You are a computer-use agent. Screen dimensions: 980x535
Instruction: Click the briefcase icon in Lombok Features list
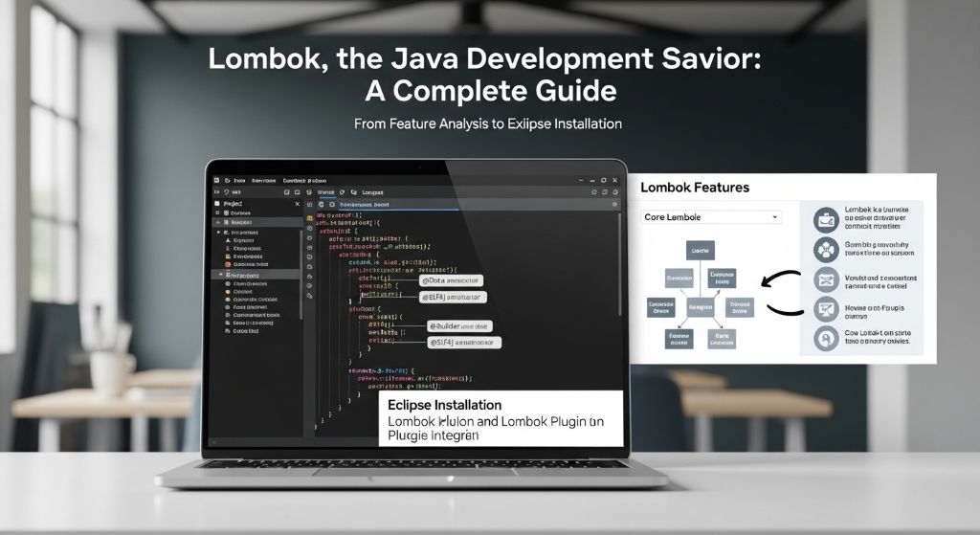826,219
